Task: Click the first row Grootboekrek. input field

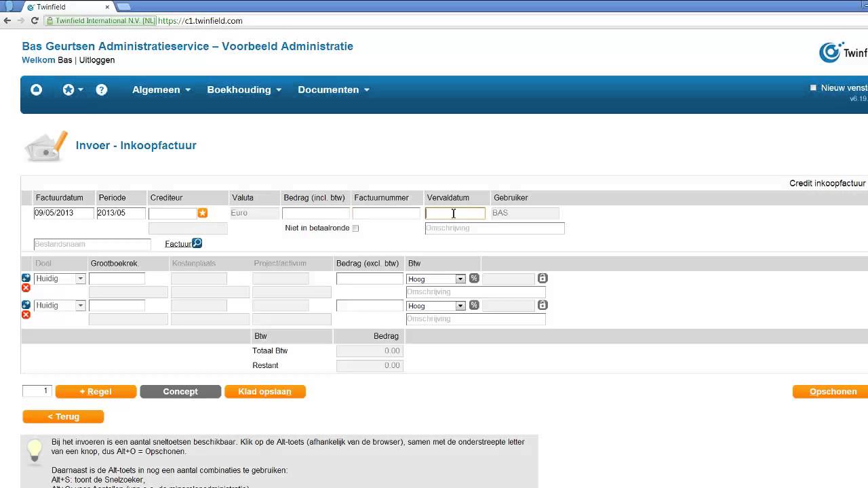Action: [x=117, y=279]
